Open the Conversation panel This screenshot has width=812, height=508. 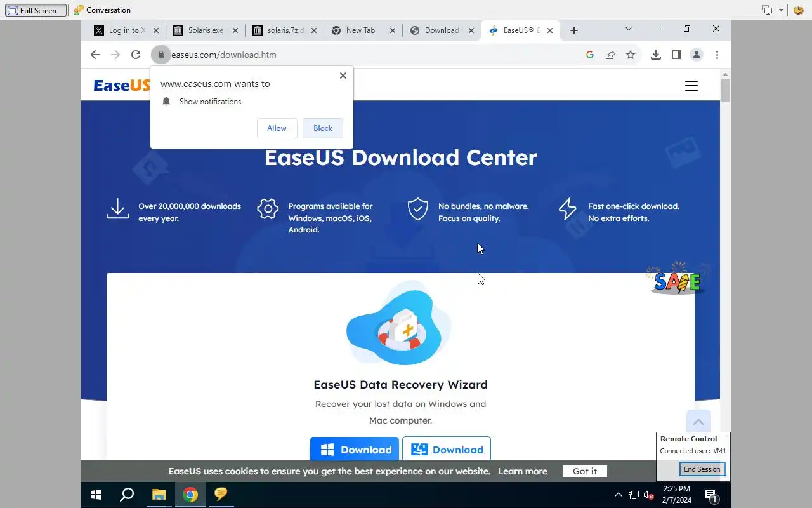(x=102, y=10)
